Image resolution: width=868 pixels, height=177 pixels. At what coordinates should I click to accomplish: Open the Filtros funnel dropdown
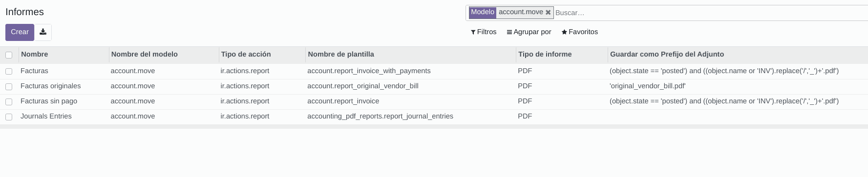(x=484, y=32)
